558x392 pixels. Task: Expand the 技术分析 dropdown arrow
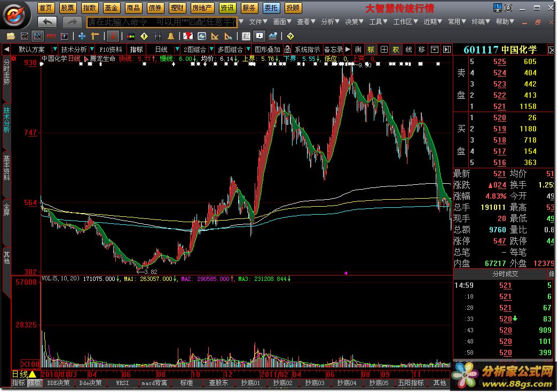92,49
